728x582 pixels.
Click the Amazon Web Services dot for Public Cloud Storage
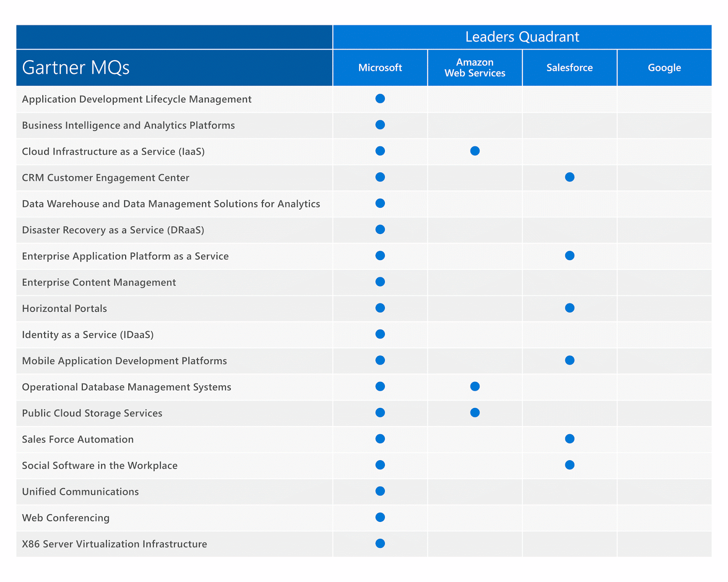pyautogui.click(x=475, y=413)
